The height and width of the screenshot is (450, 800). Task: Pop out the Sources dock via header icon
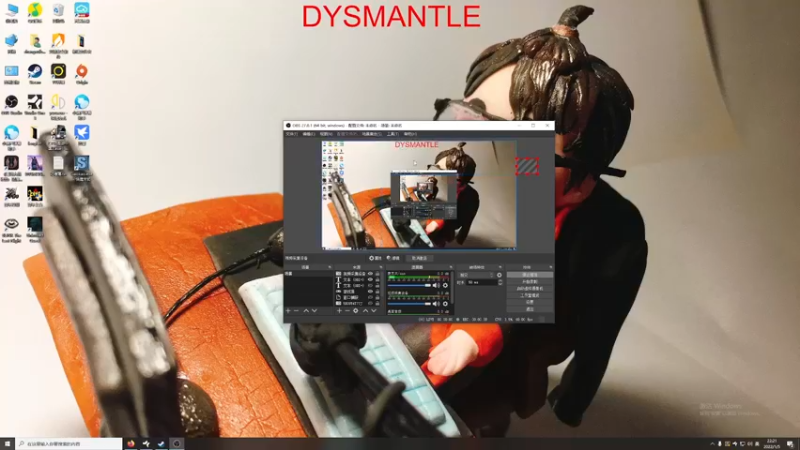point(381,267)
